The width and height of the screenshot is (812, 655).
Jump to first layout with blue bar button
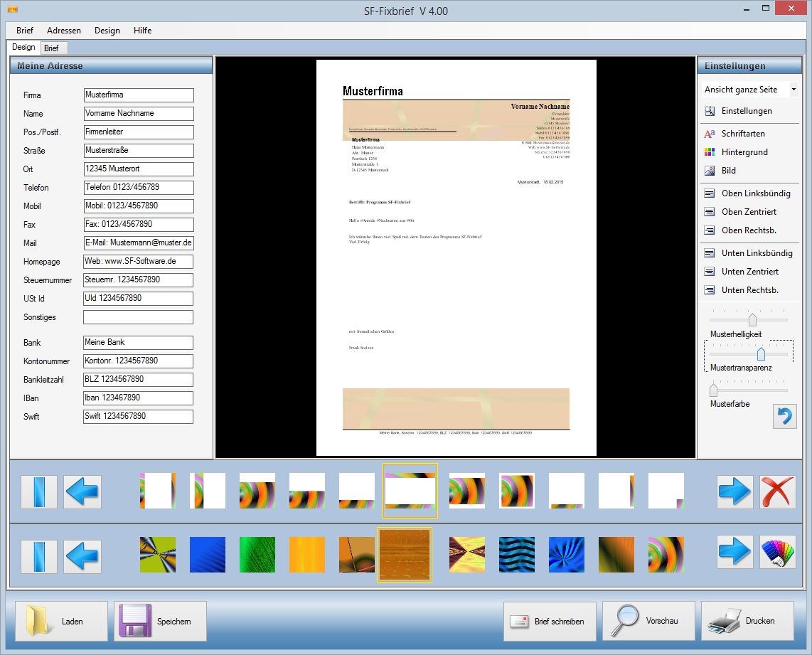(39, 491)
